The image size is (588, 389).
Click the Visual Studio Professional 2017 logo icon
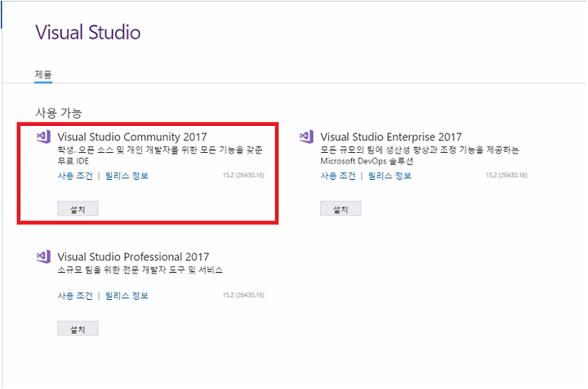point(43,257)
